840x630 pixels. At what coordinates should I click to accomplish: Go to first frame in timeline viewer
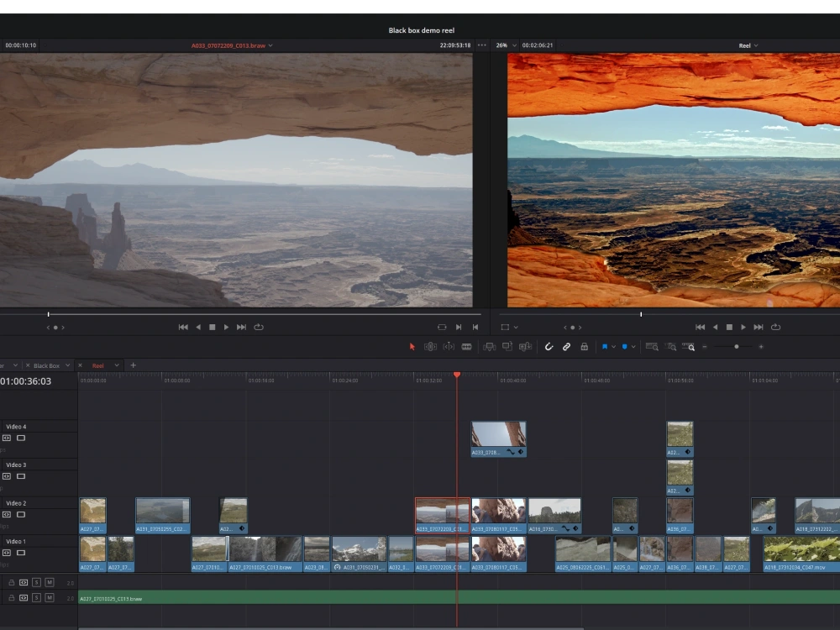click(x=701, y=327)
